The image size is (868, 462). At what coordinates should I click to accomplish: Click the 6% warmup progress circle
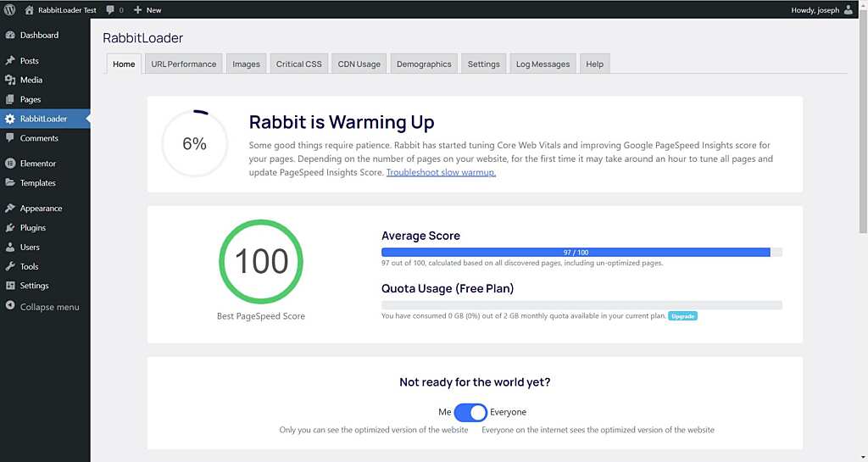[x=195, y=144]
